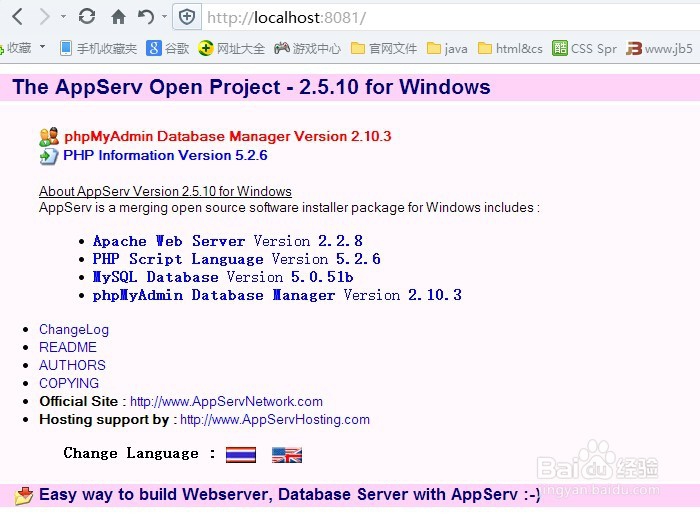Open phpMyAdmin Database Manager Version 2.10.3 link
700x515 pixels.
(x=228, y=136)
